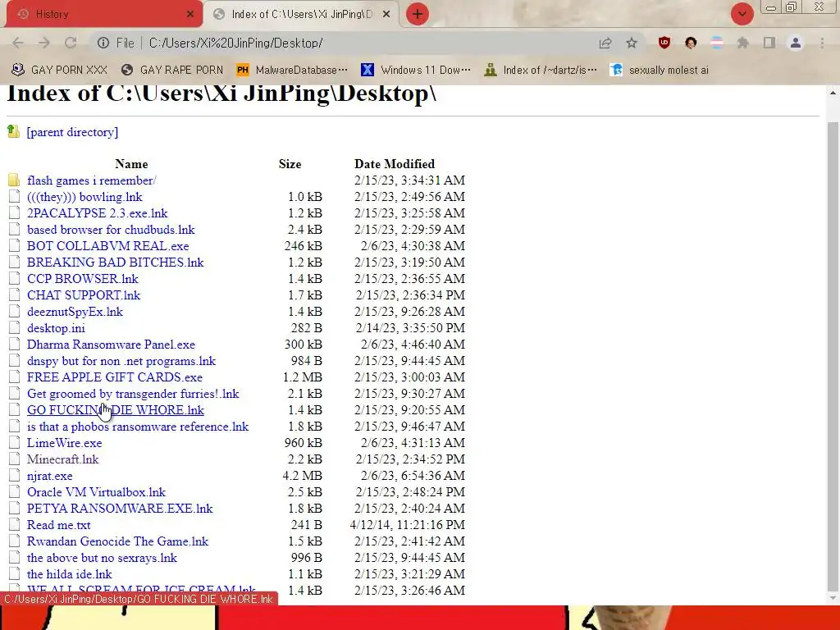The height and width of the screenshot is (630, 840).
Task: Open CCP BROWSER.lnk
Action: (x=83, y=279)
